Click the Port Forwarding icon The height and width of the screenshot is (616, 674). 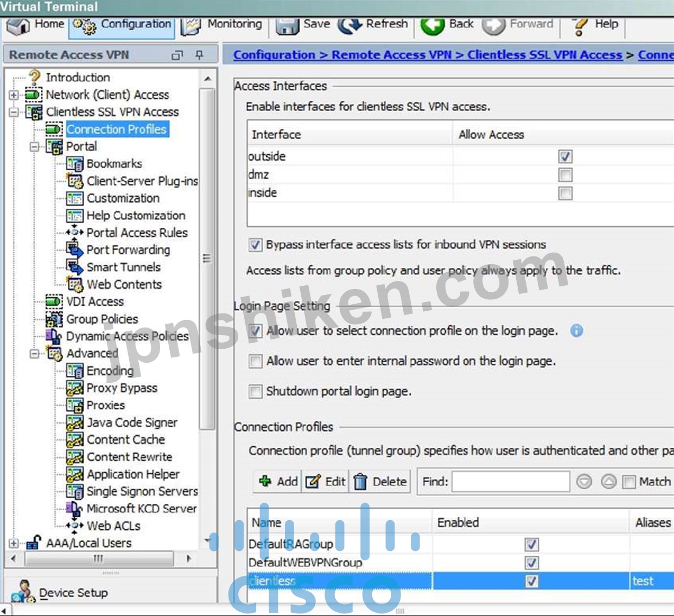click(74, 249)
